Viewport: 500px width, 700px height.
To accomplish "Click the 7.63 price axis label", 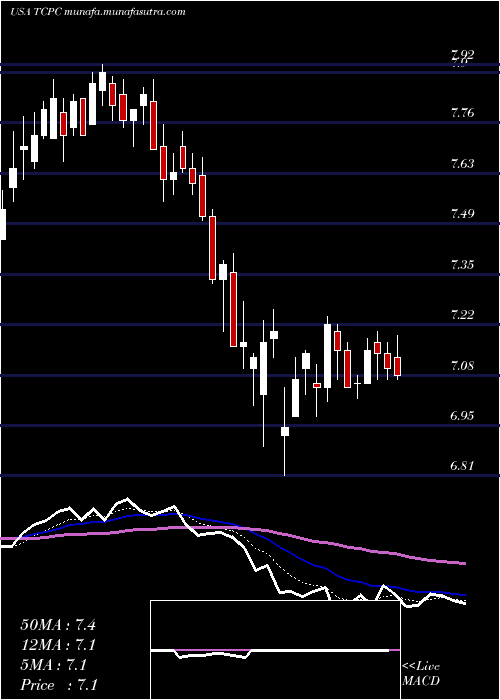I will click(x=462, y=164).
